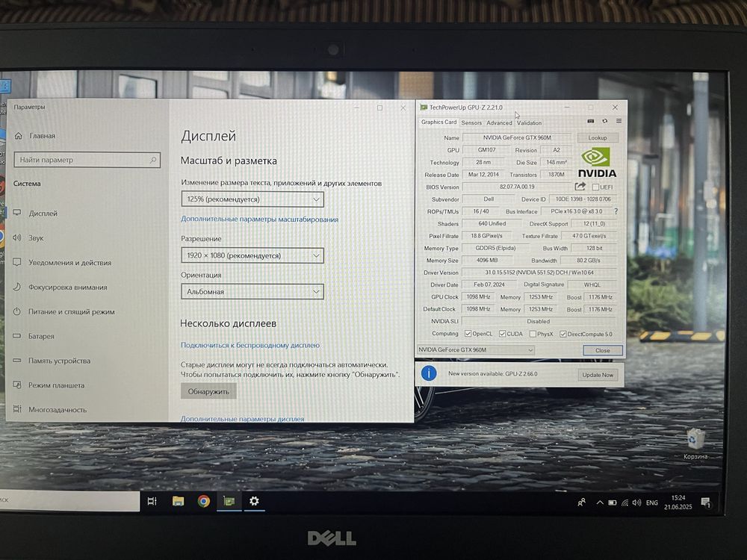The height and width of the screenshot is (560, 747).
Task: Select Settings gear on taskbar
Action: click(255, 501)
